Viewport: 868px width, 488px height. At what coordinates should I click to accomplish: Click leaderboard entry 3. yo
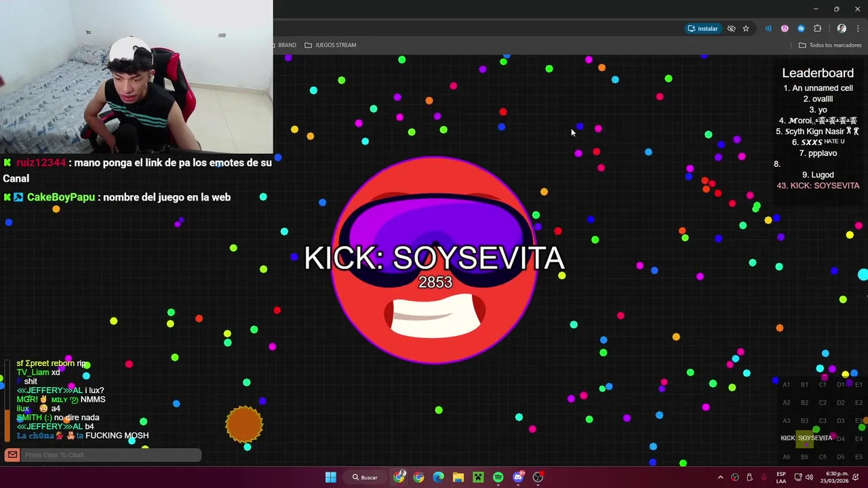(x=818, y=110)
